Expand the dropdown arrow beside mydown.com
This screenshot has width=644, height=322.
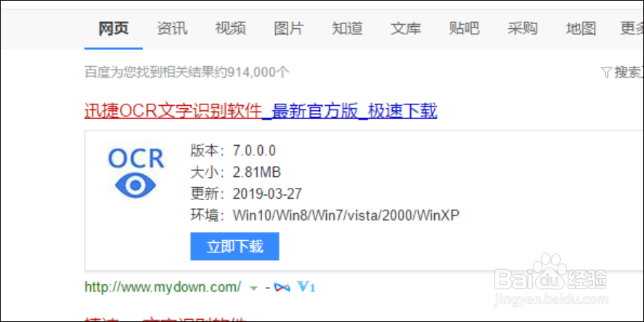[x=253, y=288]
